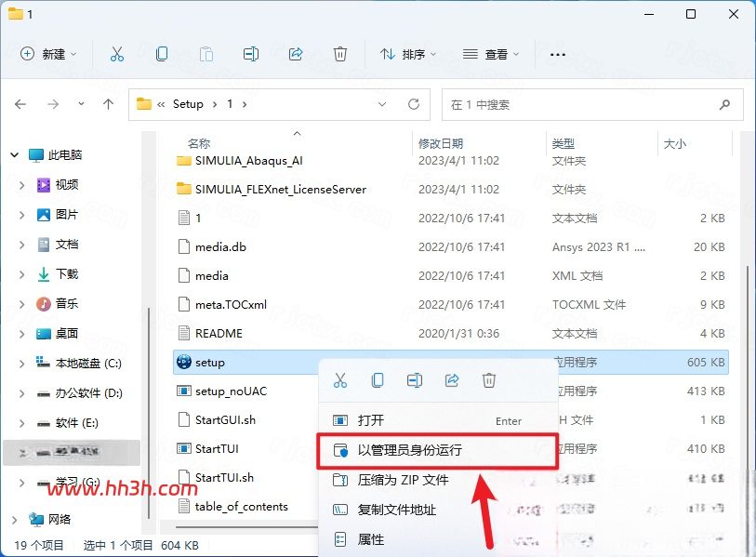Select the StartGUI.sh file
The image size is (756, 557).
click(225, 420)
